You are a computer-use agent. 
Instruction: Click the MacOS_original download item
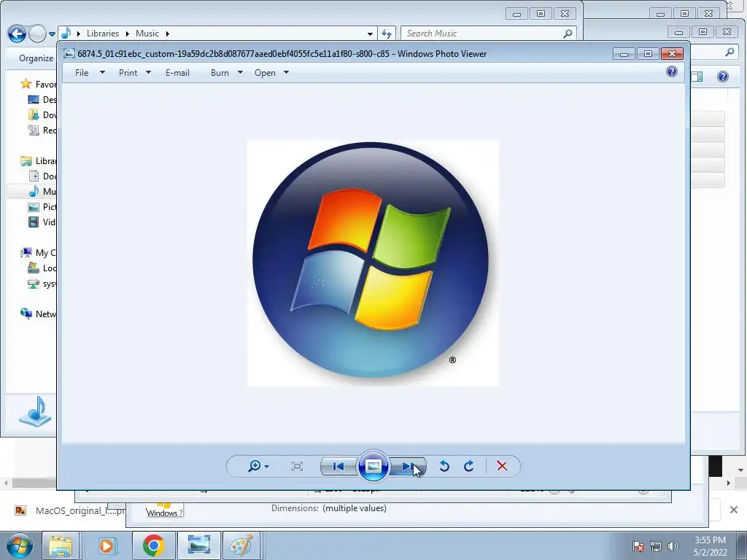point(69,511)
